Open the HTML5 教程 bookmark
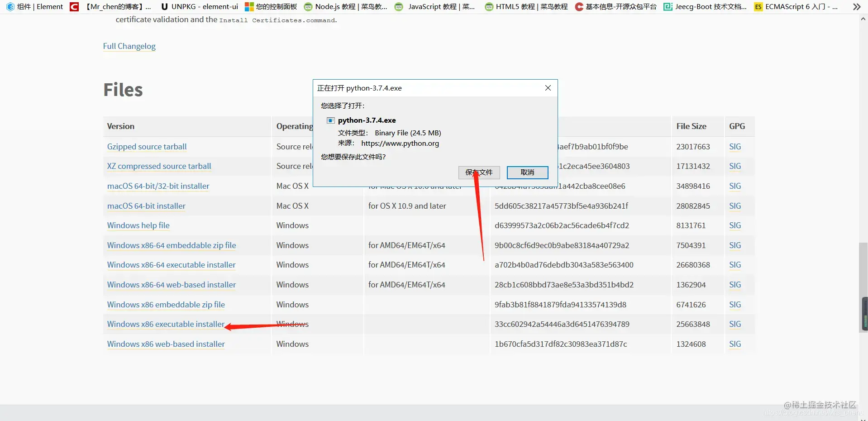The image size is (868, 421). [526, 7]
